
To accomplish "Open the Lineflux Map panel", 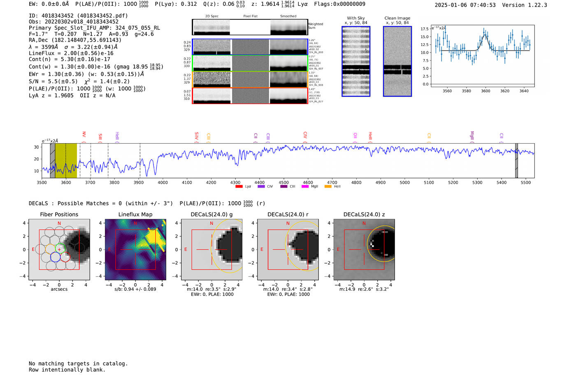I will (135, 250).
